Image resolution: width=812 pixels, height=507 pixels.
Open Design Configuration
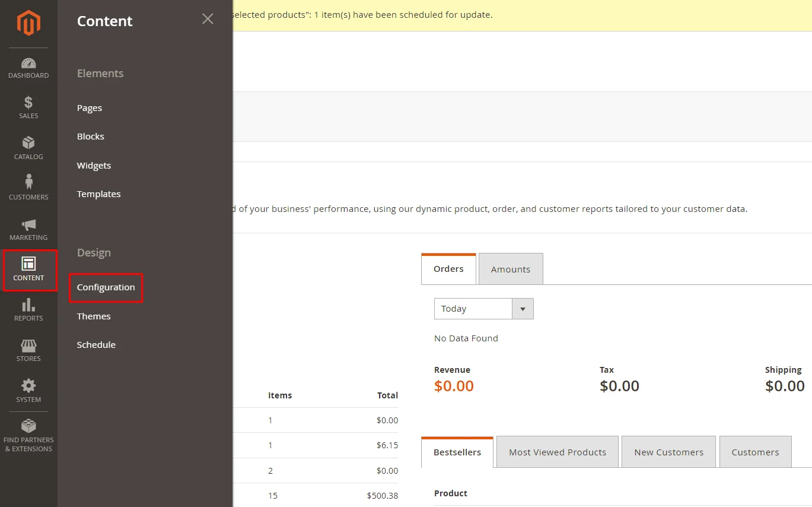coord(106,287)
